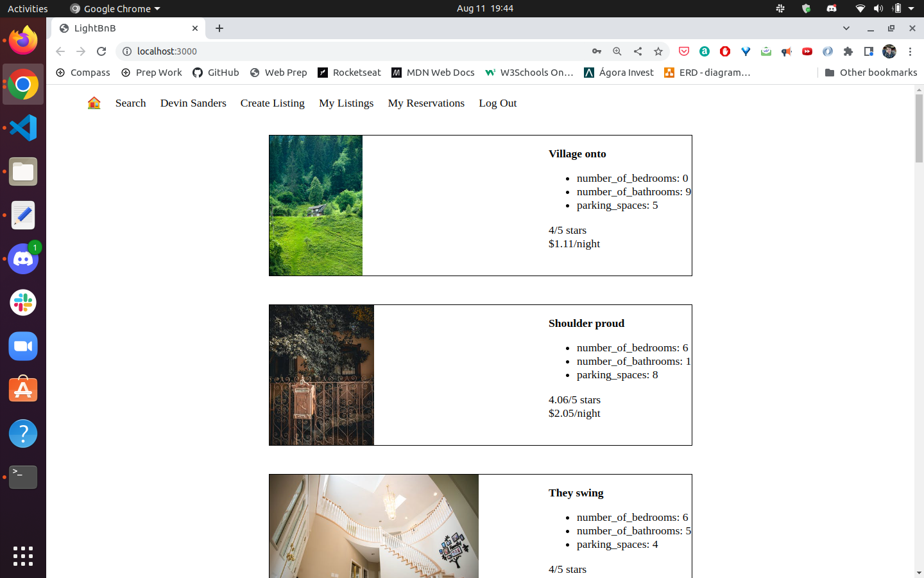Screen dimensions: 924x578
Task: Open the tab search dropdown chevron
Action: tap(846, 28)
